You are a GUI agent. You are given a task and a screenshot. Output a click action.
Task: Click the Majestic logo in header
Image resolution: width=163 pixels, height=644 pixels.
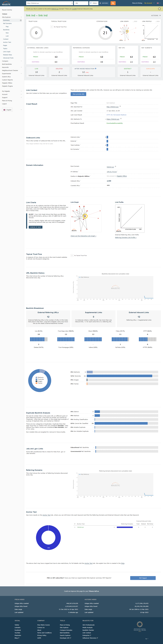[6, 3]
